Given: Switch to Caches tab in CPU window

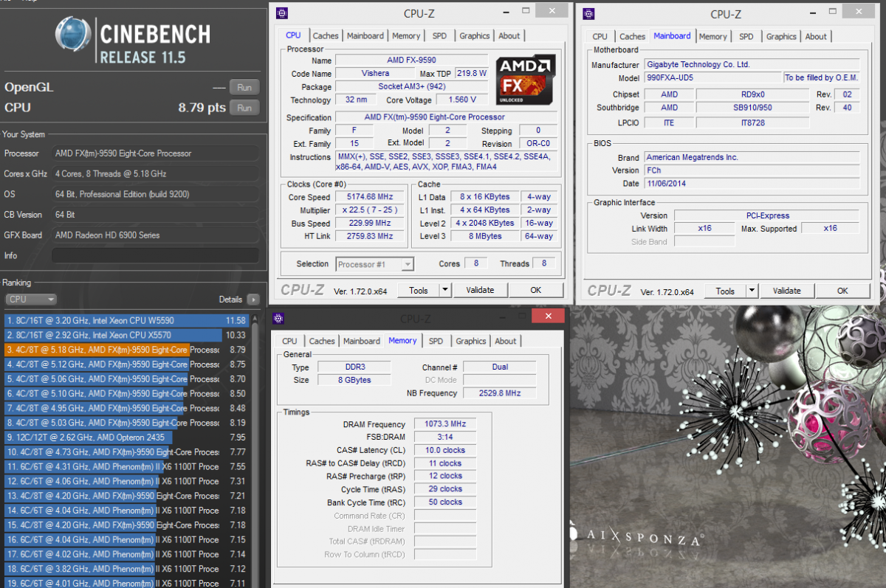Looking at the screenshot, I should [x=326, y=36].
